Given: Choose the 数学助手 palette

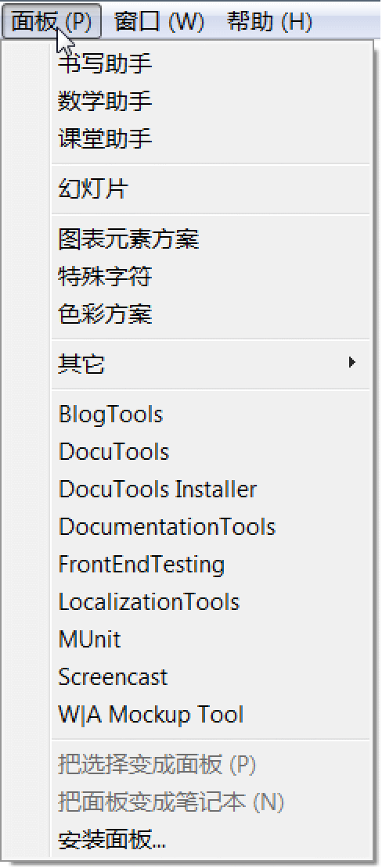Looking at the screenshot, I should 211,102.
